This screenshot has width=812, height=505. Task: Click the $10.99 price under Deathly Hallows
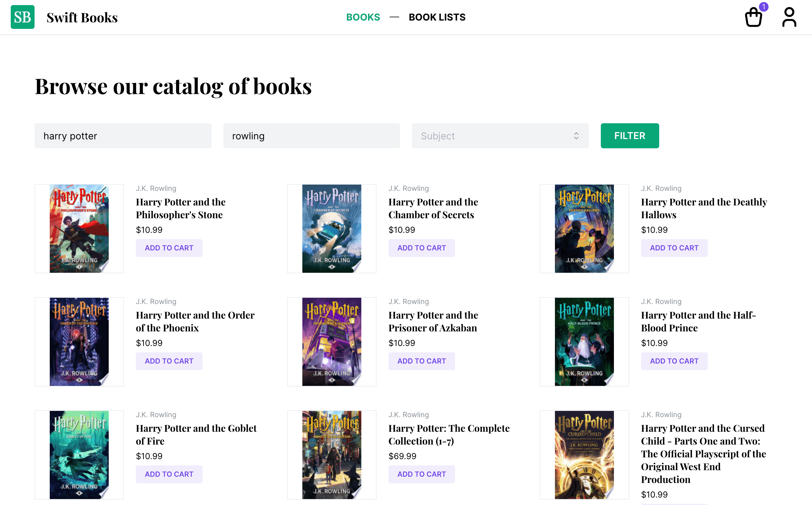click(x=654, y=230)
